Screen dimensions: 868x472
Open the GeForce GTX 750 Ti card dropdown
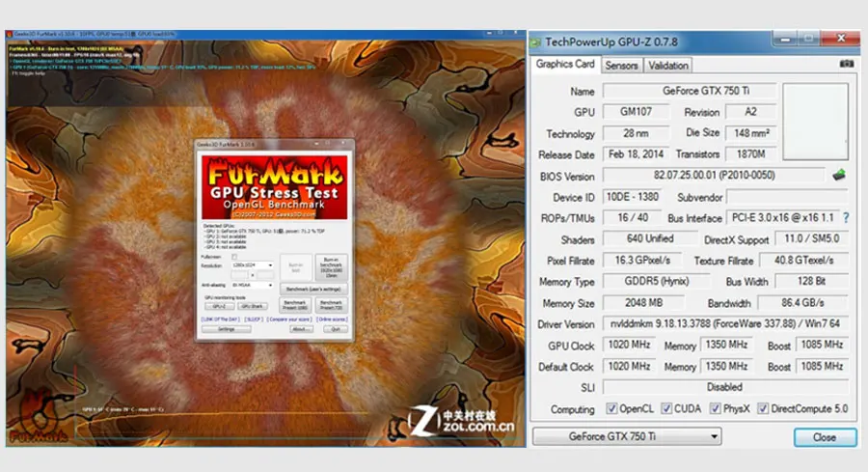pos(627,436)
